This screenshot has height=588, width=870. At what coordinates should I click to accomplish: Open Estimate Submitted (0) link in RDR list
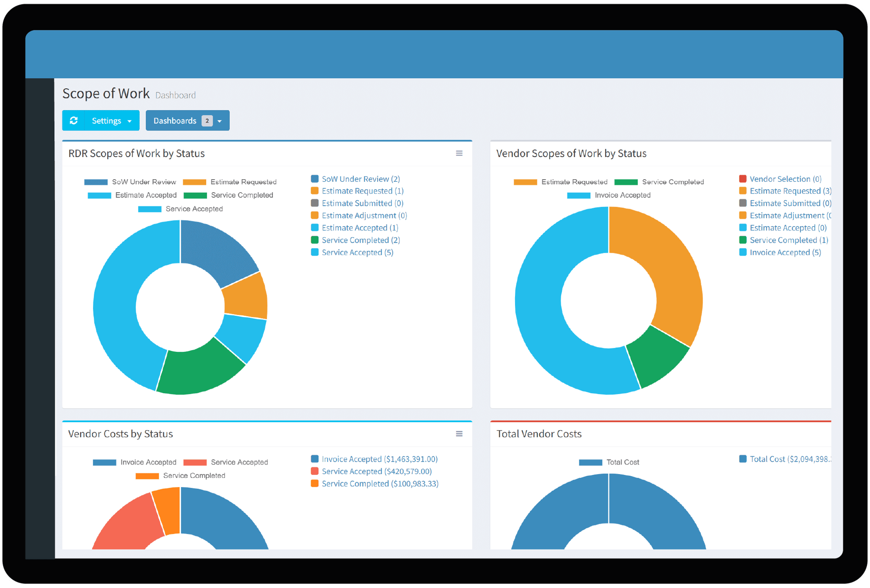point(362,203)
